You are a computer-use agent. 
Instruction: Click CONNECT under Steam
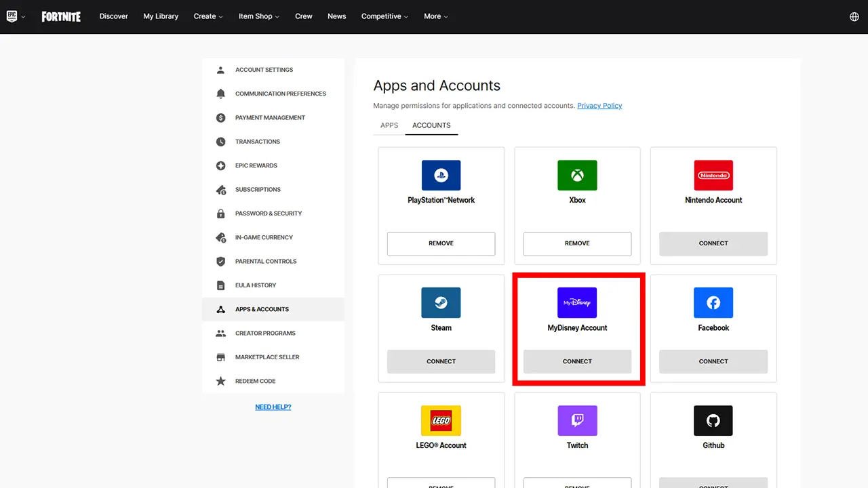pos(441,361)
